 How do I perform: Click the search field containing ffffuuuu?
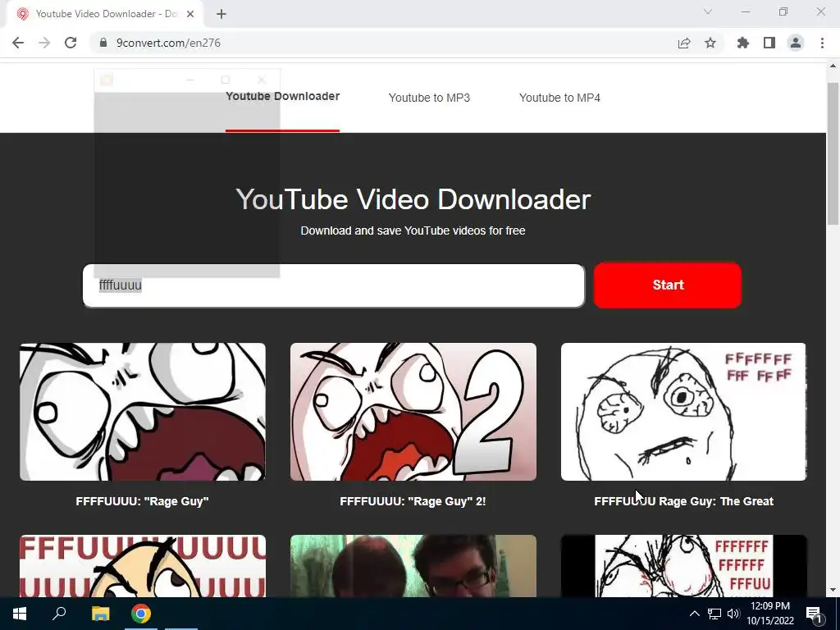pos(334,285)
